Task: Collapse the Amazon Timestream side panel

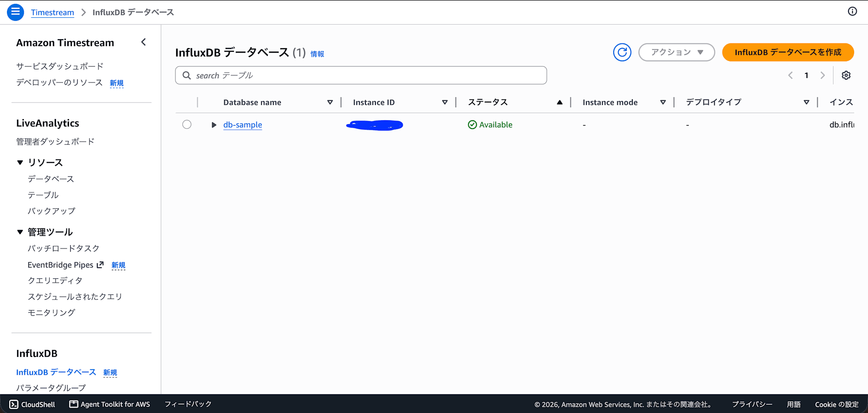Action: 144,42
